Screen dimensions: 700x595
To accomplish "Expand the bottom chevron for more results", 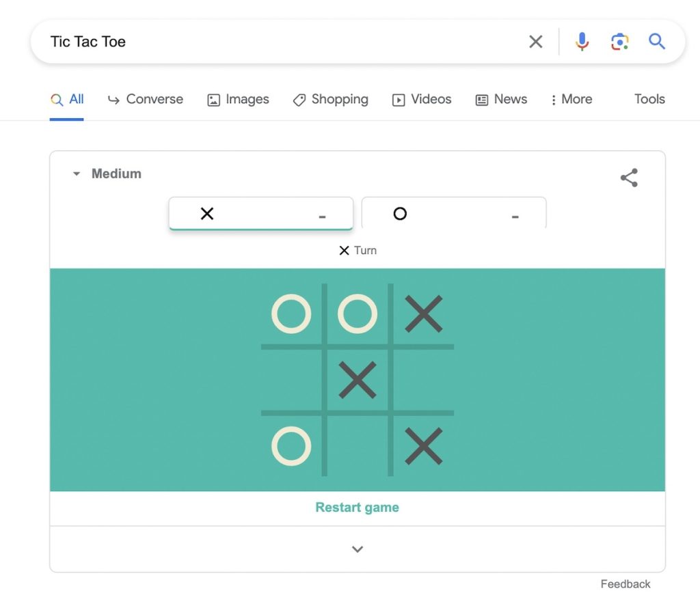I will coord(357,549).
